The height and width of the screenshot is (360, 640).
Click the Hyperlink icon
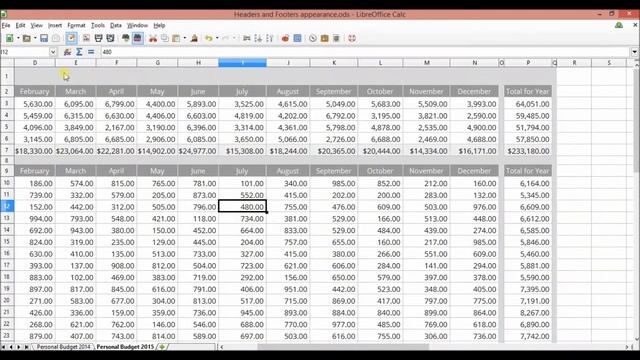tap(247, 38)
